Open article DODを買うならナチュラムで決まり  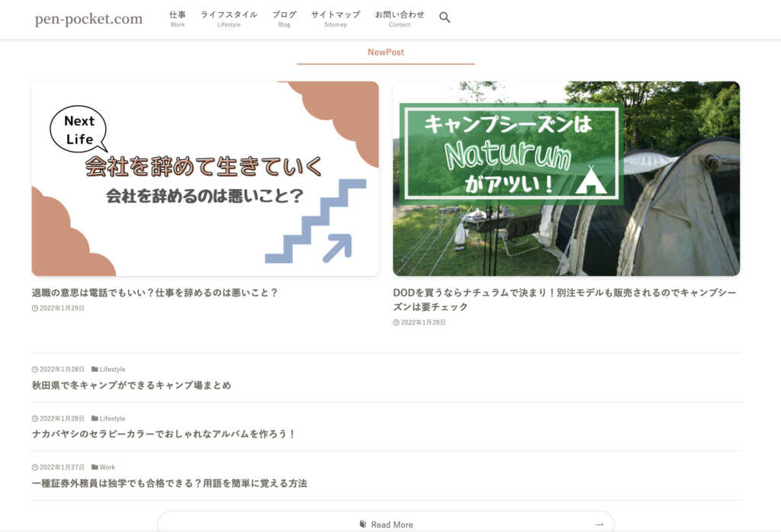[x=564, y=300]
